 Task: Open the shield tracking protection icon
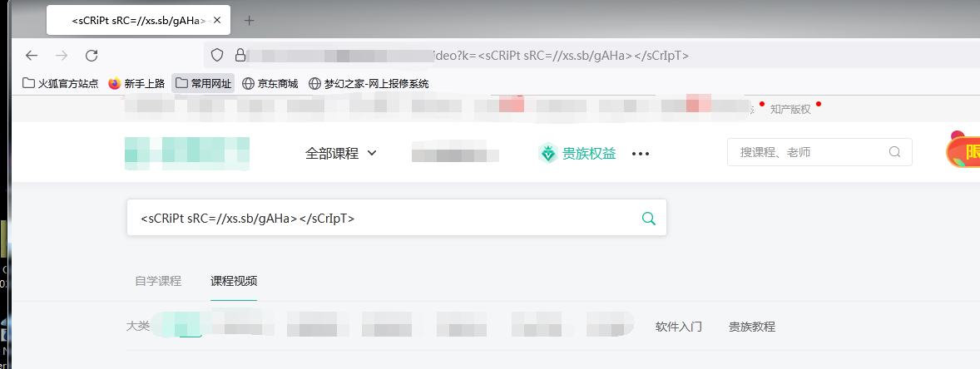[217, 56]
